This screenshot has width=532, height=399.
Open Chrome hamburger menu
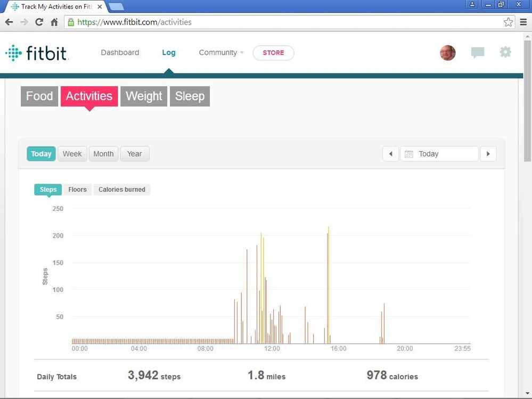(523, 22)
